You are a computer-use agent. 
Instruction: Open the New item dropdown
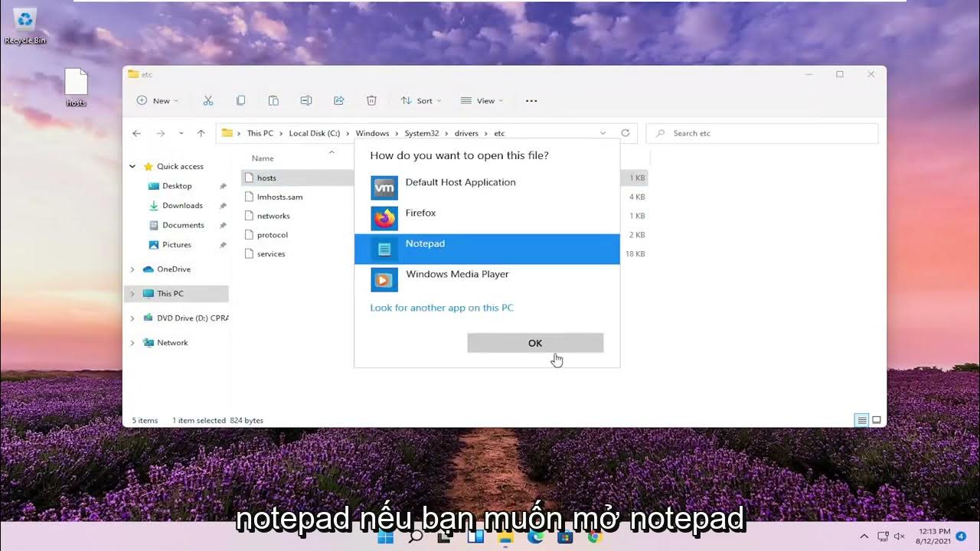click(x=157, y=100)
